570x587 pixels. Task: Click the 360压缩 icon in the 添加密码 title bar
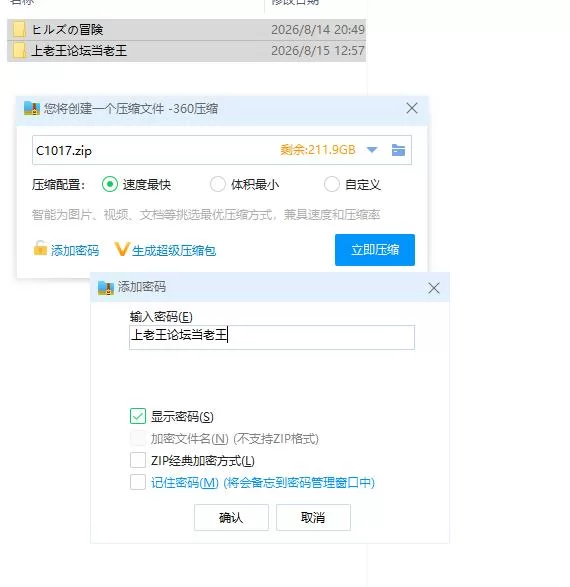pos(106,288)
